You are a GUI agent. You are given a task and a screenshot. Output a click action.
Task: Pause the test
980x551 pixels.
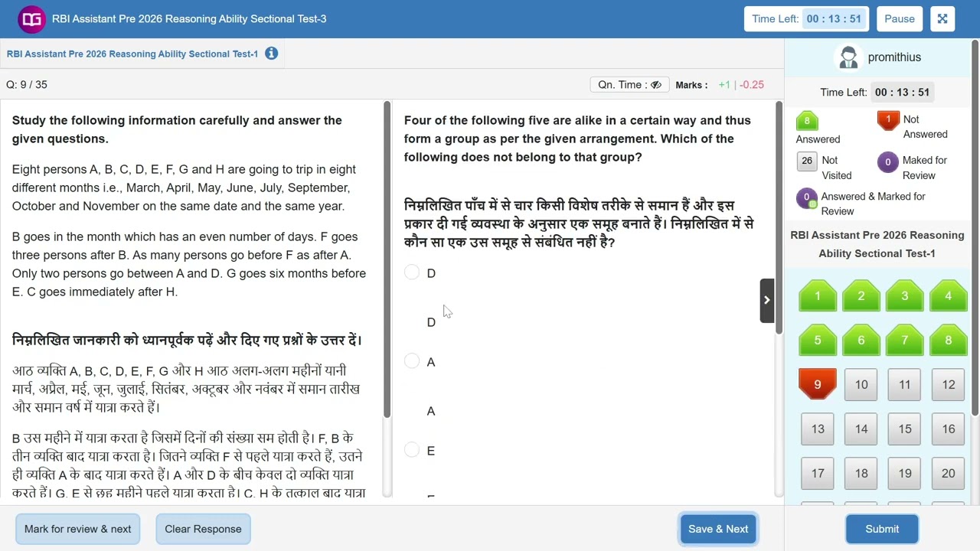(900, 19)
